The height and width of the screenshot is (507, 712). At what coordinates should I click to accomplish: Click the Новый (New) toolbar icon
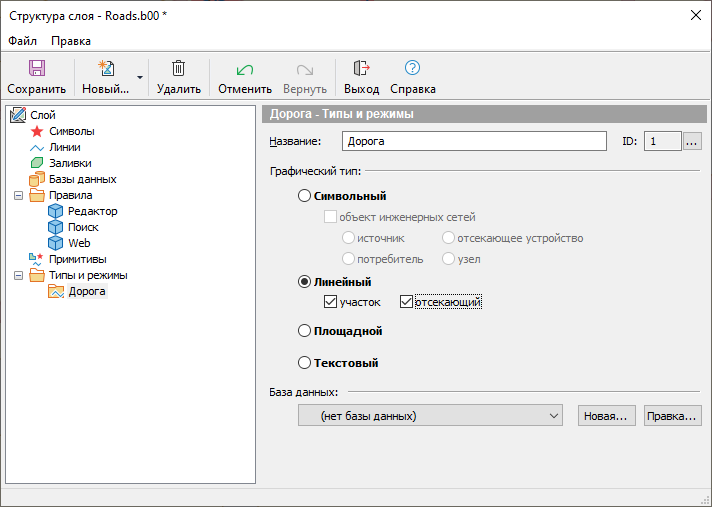coord(105,69)
